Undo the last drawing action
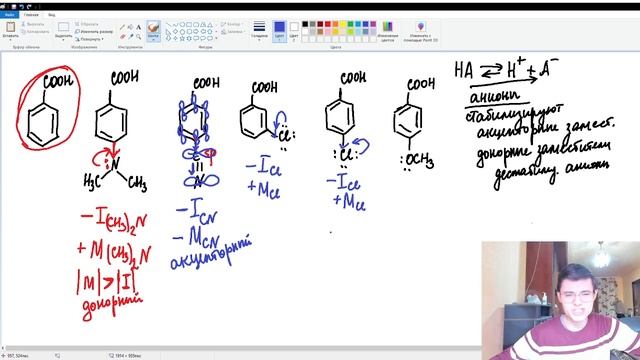The image size is (640, 360). pos(21,7)
